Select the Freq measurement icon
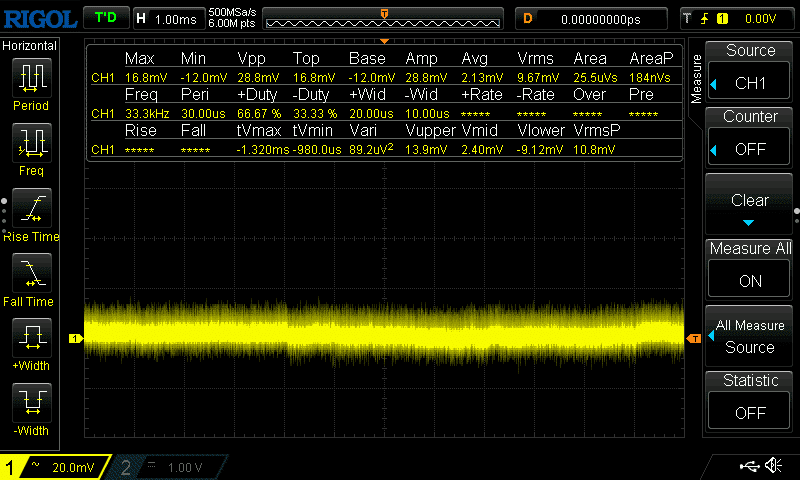This screenshot has height=480, width=800. click(x=31, y=142)
